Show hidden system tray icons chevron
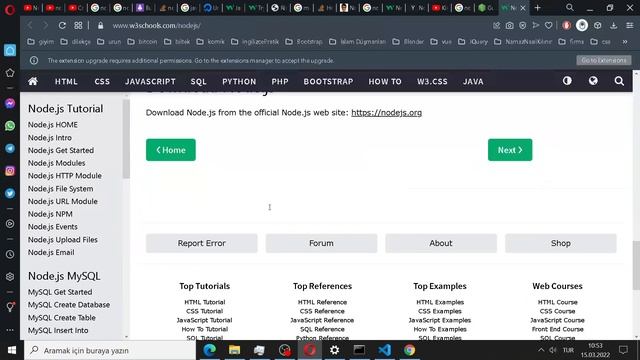The height and width of the screenshot is (360, 640). [x=541, y=350]
